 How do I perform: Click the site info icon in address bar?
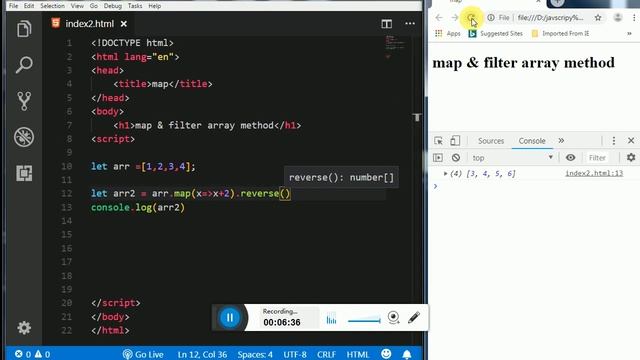coord(491,18)
